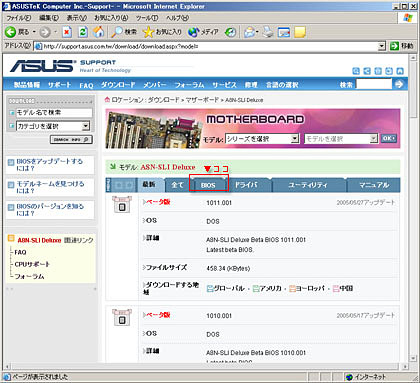The height and width of the screenshot is (383, 420).
Task: Open the モデルを選択 model dropdown
Action: pyautogui.click(x=341, y=139)
